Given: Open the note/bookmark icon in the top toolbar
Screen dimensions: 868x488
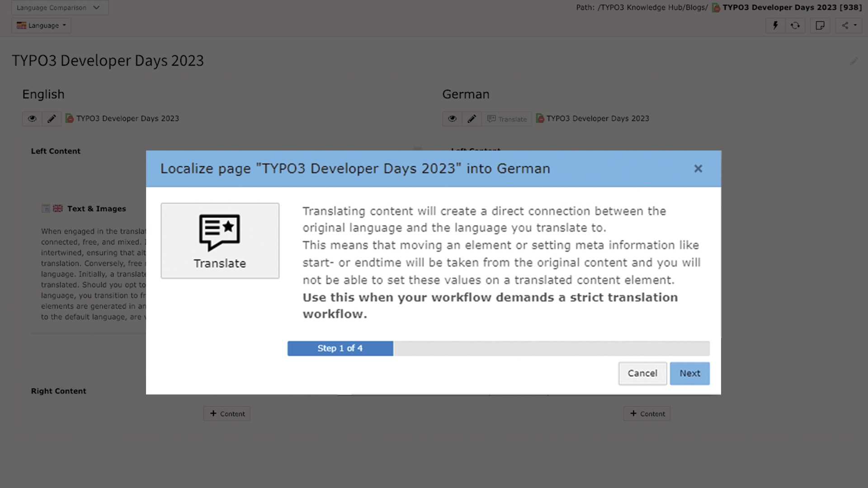Looking at the screenshot, I should [820, 25].
